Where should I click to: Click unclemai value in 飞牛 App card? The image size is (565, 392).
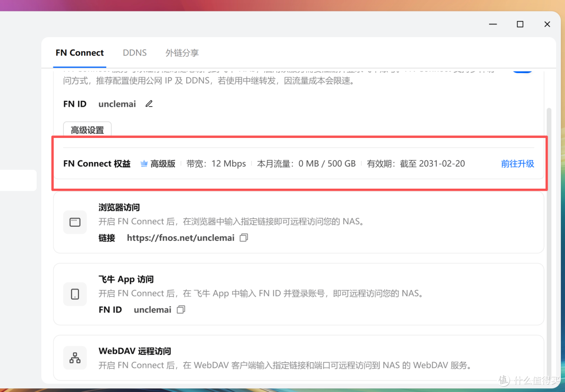click(x=152, y=309)
